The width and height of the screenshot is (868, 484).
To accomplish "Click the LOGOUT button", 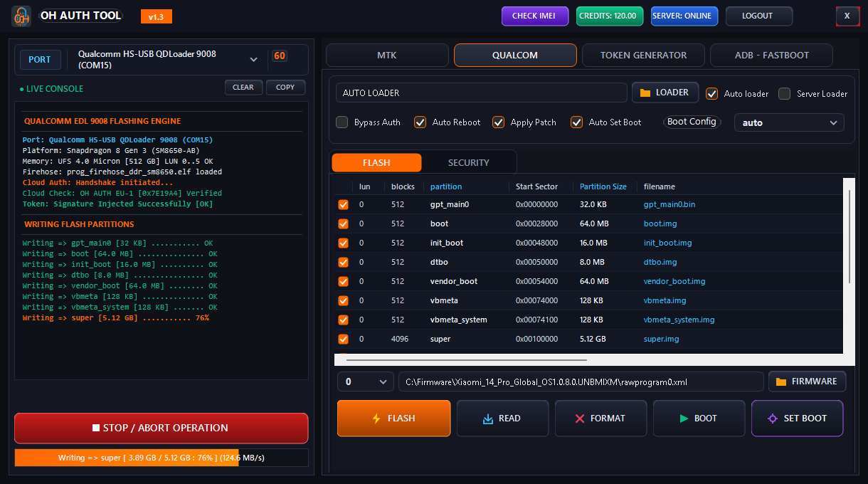I will coord(759,16).
